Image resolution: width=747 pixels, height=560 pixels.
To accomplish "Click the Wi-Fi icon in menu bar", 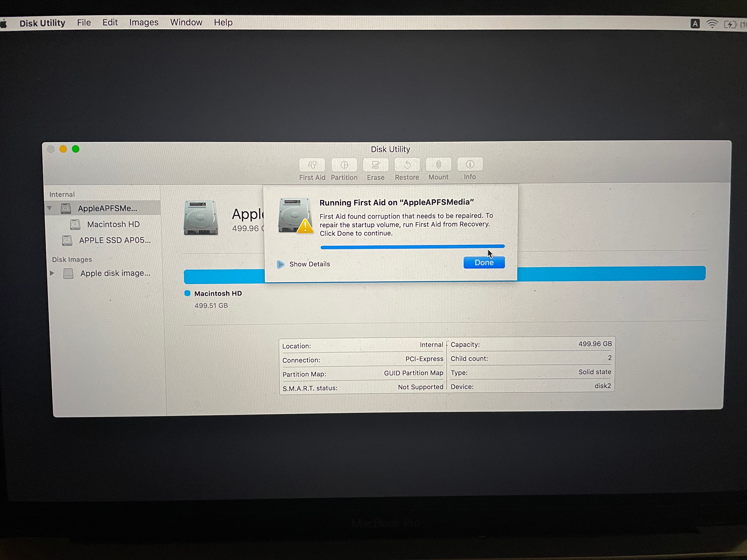I will 712,24.
